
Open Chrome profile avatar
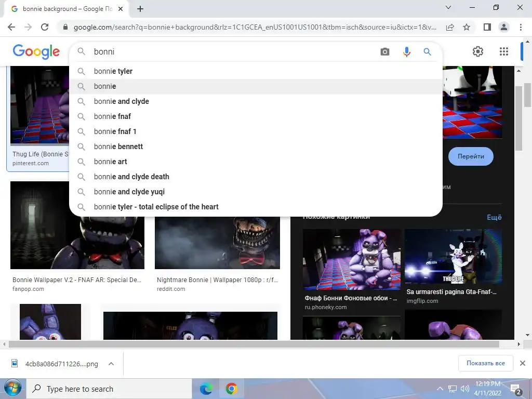pos(504,27)
